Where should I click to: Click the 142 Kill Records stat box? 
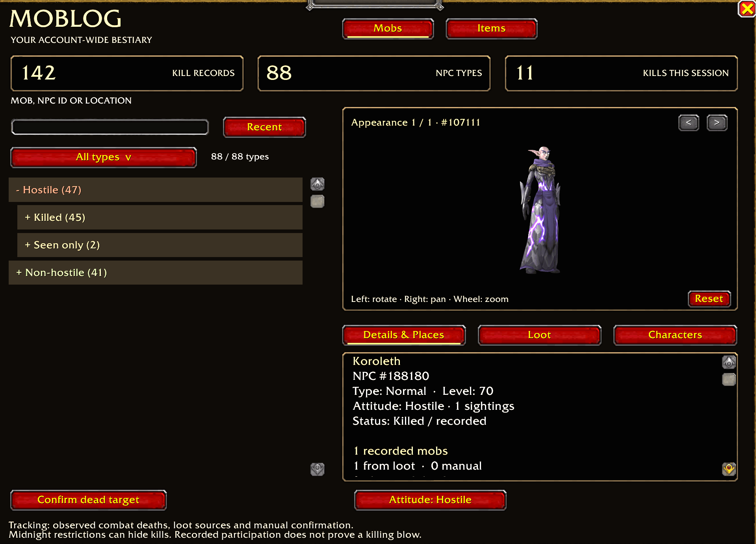point(127,73)
